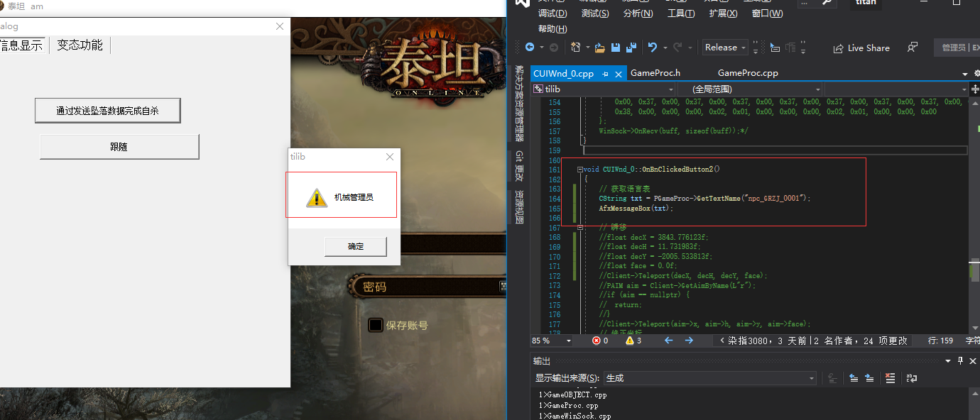Image resolution: width=980 pixels, height=420 pixels.
Task: Switch to the 变态功能 tab
Action: pos(80,45)
